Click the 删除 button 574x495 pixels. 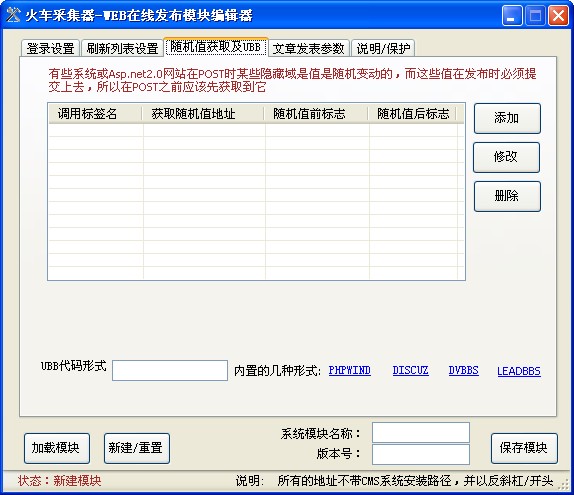[x=507, y=196]
